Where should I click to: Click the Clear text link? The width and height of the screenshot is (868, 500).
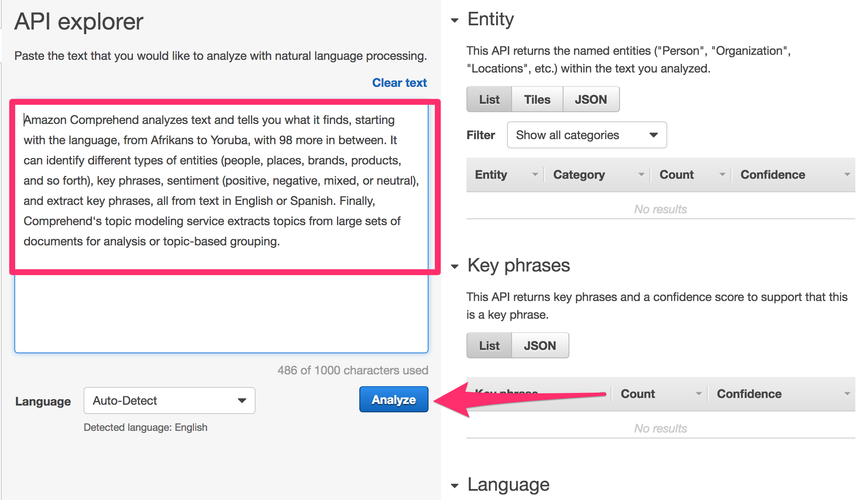pyautogui.click(x=399, y=83)
